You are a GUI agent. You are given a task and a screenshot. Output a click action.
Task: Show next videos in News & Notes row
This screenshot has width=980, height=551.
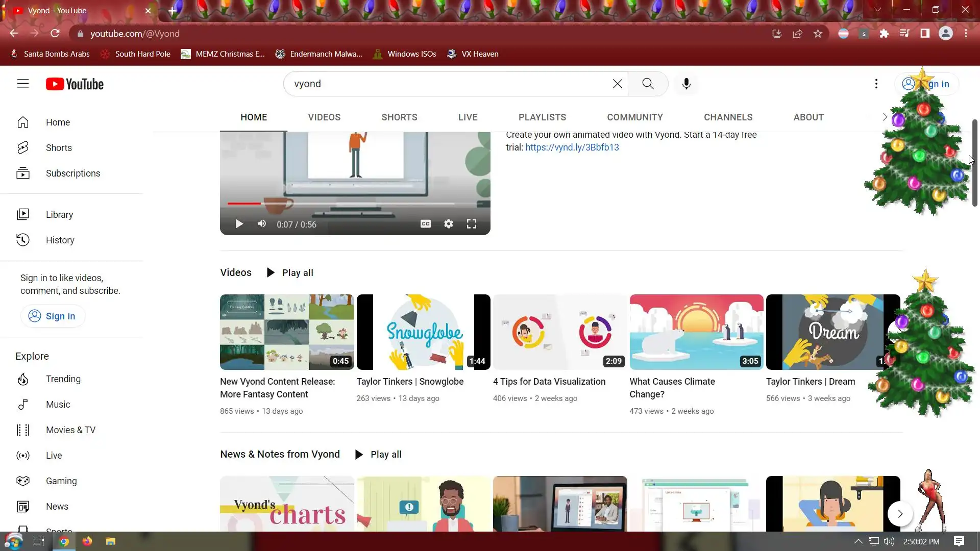(900, 514)
